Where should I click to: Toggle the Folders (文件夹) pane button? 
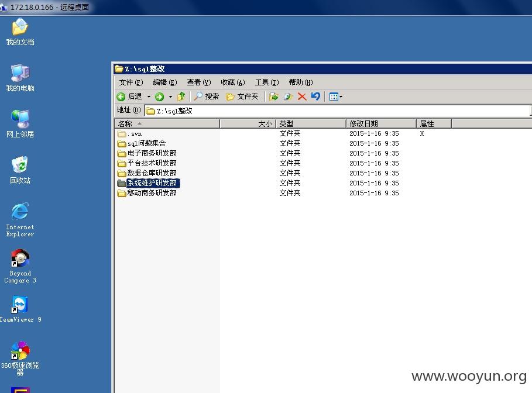click(x=242, y=96)
